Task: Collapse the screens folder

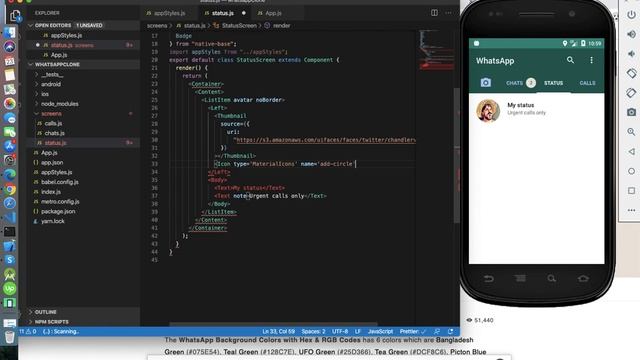Action: (51, 113)
